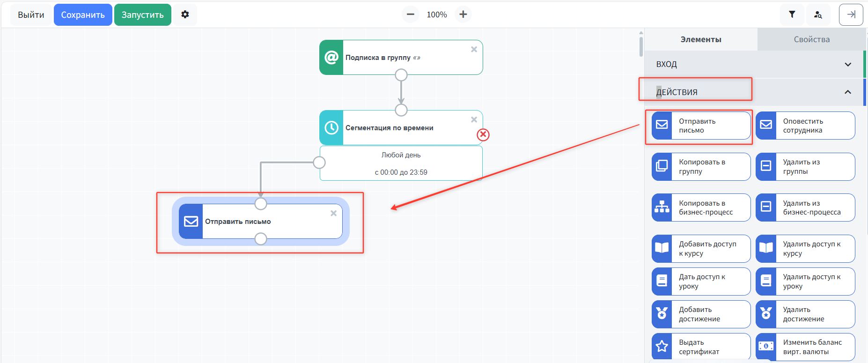Image resolution: width=868 pixels, height=363 pixels.
Task: Click the 'Выйти' button
Action: 31,15
